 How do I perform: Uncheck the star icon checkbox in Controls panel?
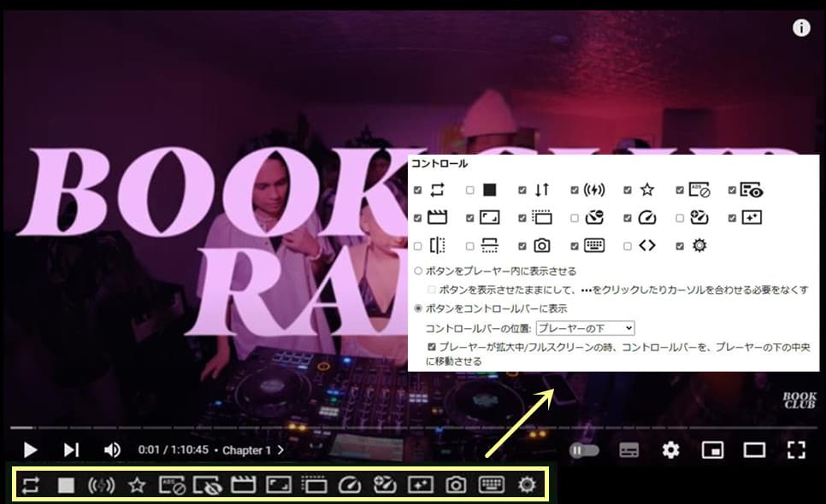pos(628,190)
